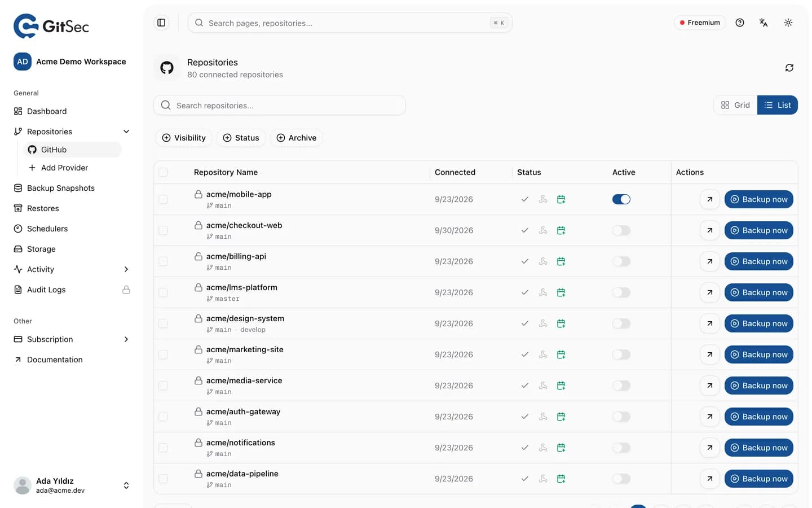Focus the global Search pages, repositories field
Viewport: 812px width, 508px height.
point(350,23)
